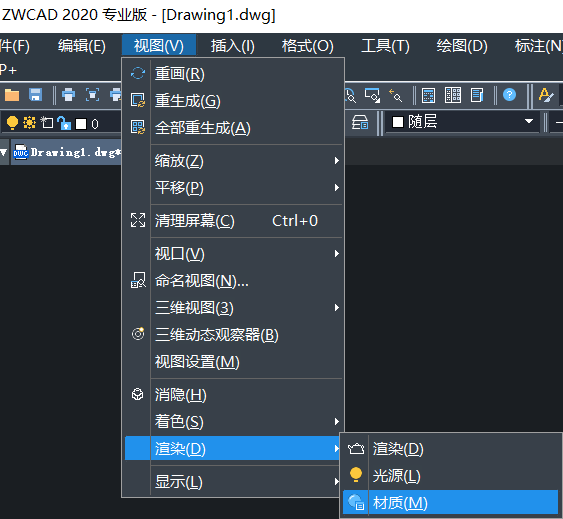
Task: Expand the 显示(L) submenu
Action: [x=232, y=481]
